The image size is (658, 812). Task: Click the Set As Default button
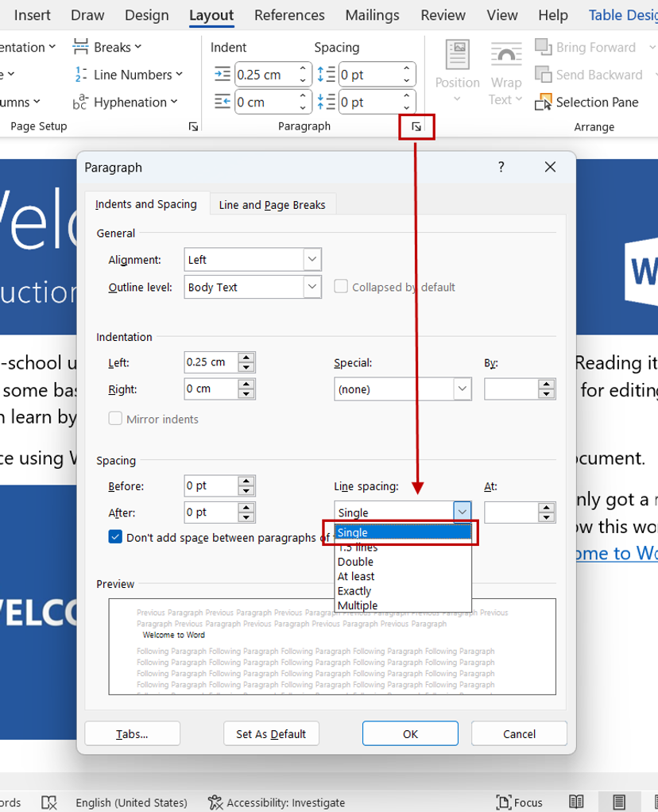pyautogui.click(x=271, y=733)
